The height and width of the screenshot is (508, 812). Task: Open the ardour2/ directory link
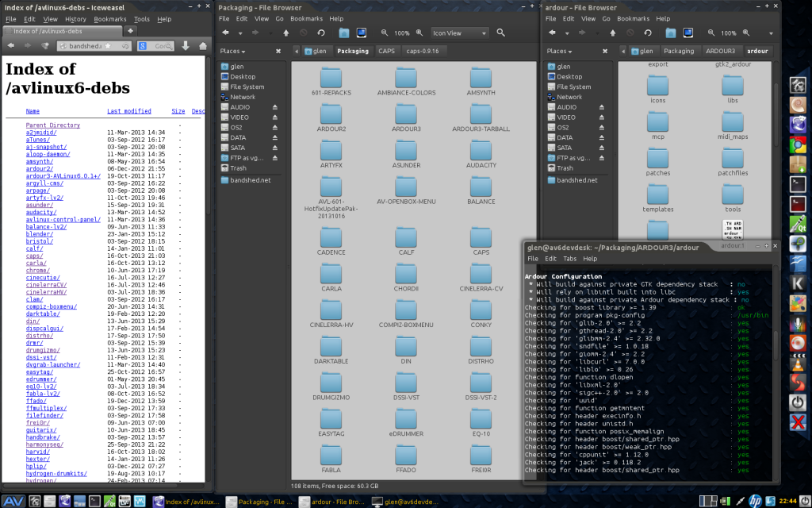coord(40,168)
